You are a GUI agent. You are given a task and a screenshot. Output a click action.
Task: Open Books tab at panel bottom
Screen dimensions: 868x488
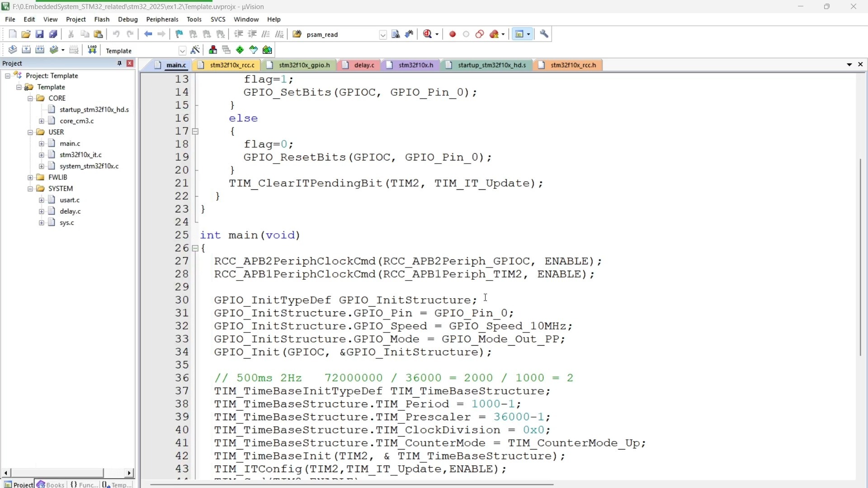point(51,484)
